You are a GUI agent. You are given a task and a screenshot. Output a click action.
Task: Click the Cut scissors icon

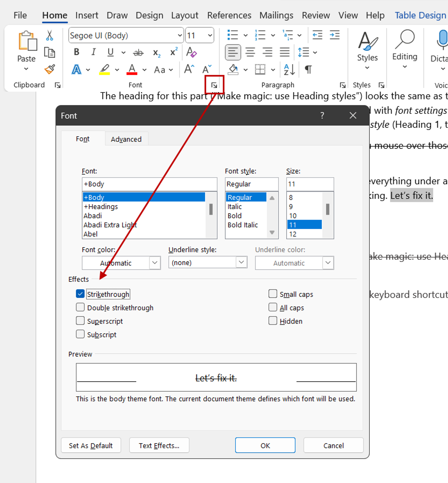(x=49, y=36)
